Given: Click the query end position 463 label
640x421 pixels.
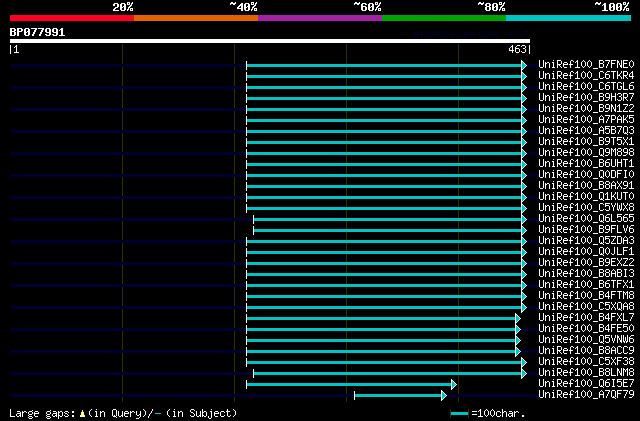Looking at the screenshot, I should pyautogui.click(x=517, y=49).
